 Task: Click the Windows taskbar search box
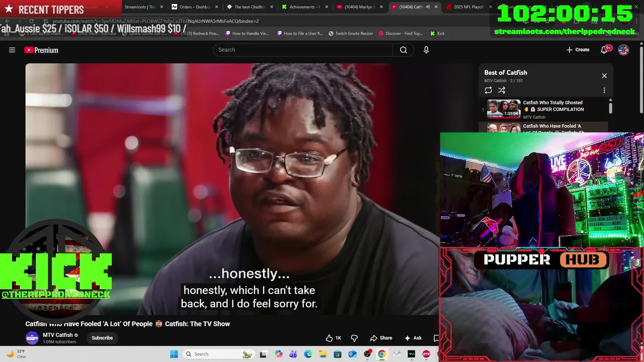coord(218,354)
